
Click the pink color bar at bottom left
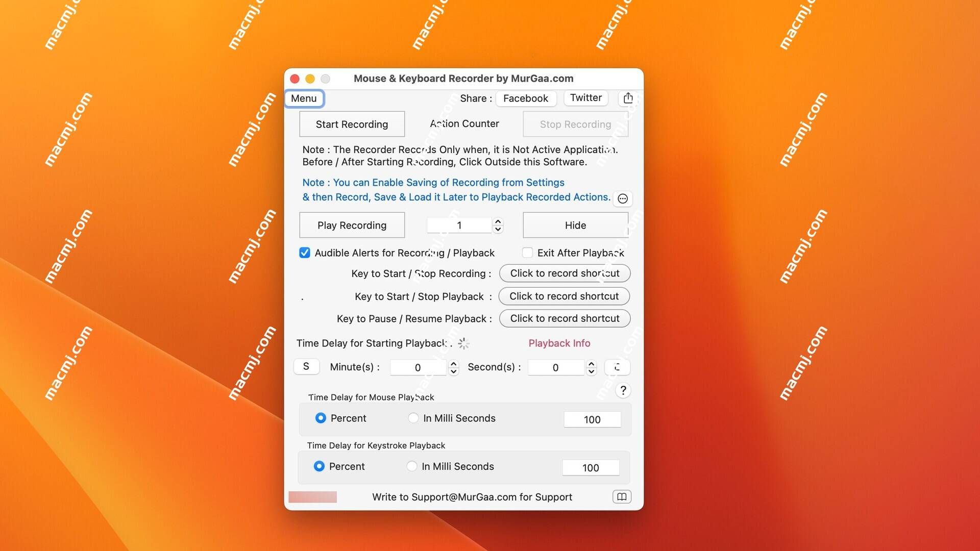(312, 497)
